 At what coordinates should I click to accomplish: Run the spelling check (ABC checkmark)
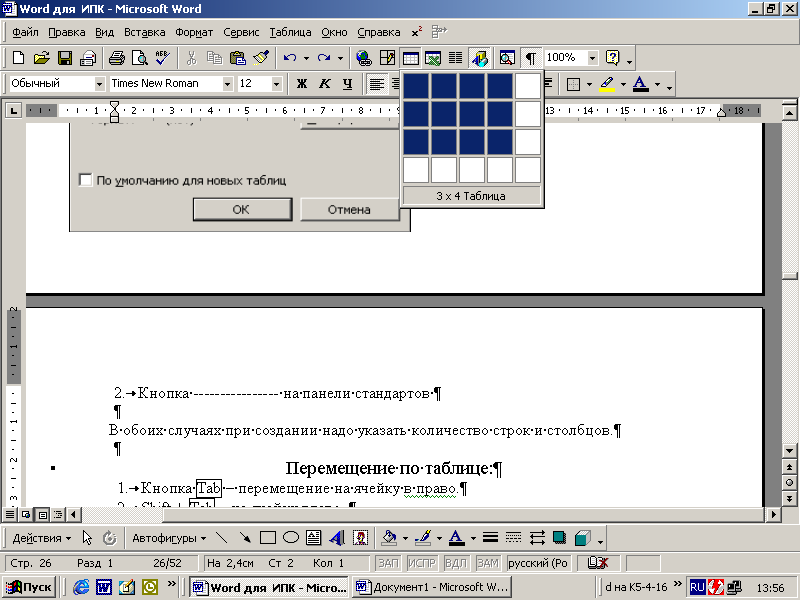click(163, 58)
